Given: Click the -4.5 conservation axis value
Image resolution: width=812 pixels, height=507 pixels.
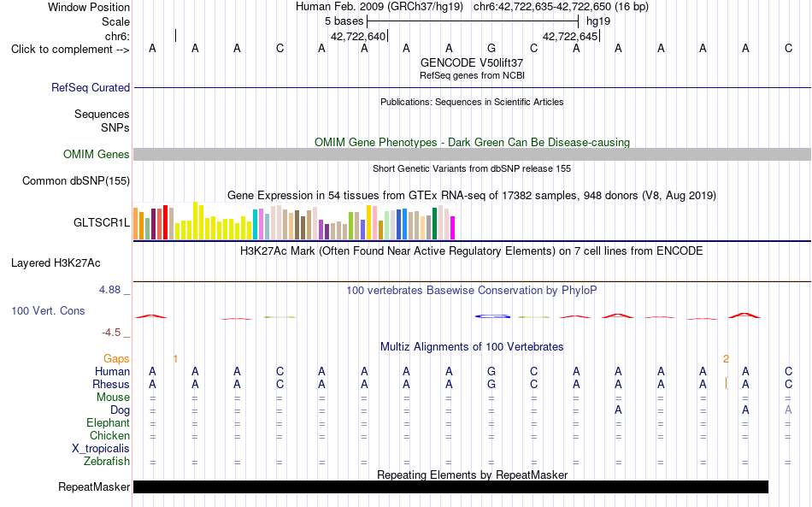Looking at the screenshot, I should point(111,333).
